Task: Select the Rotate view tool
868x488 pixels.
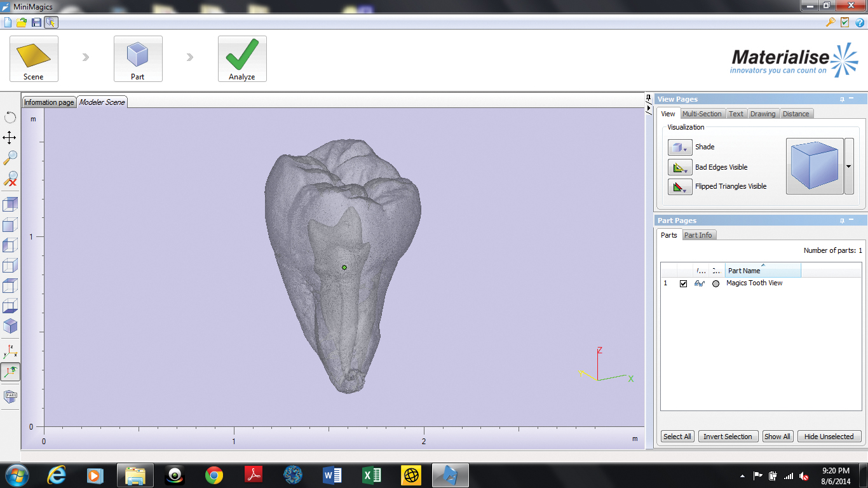Action: point(10,117)
